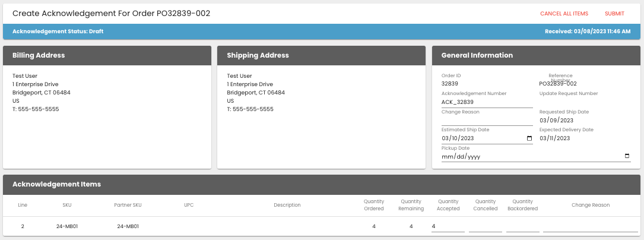Edit the Quantity Accepted field for line 2
Viewport: 644px width, 240px height.
(448, 226)
